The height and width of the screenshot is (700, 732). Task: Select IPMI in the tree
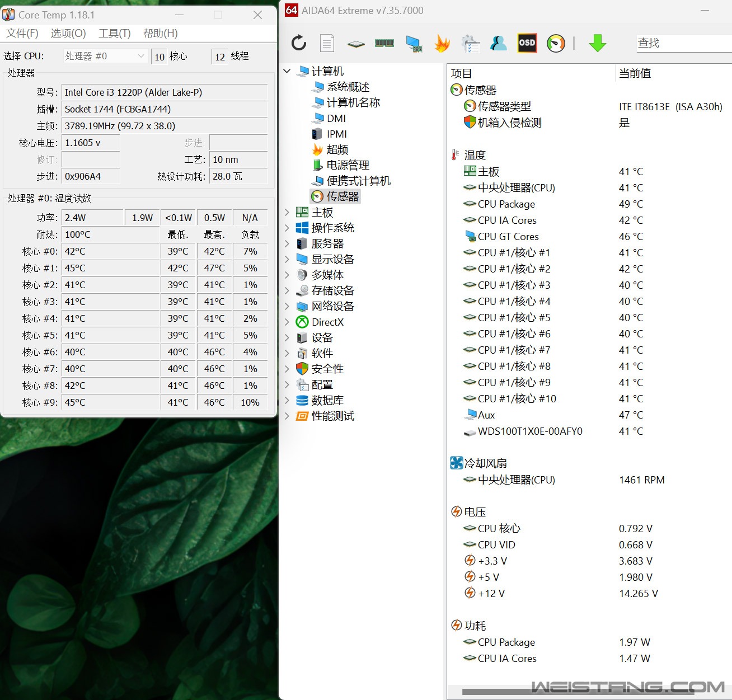click(337, 134)
